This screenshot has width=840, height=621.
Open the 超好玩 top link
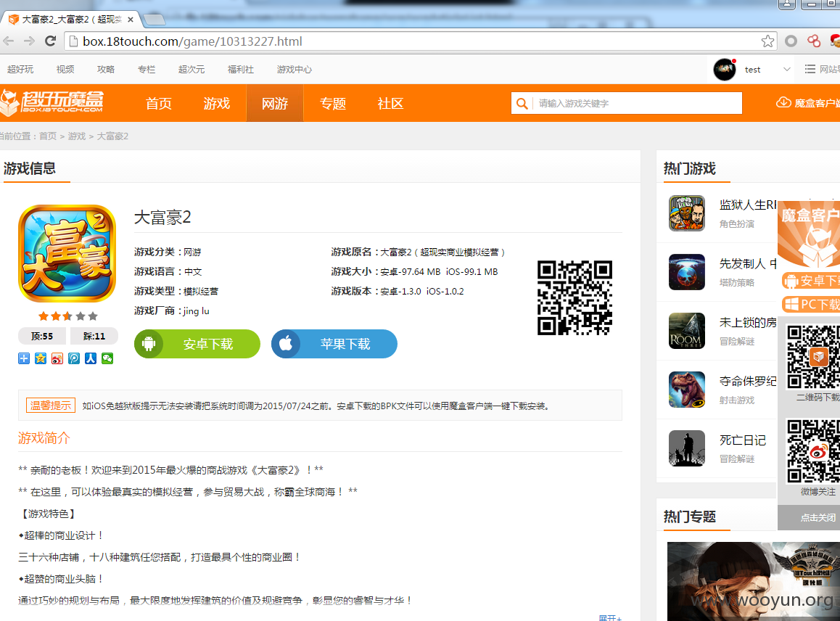(x=20, y=69)
